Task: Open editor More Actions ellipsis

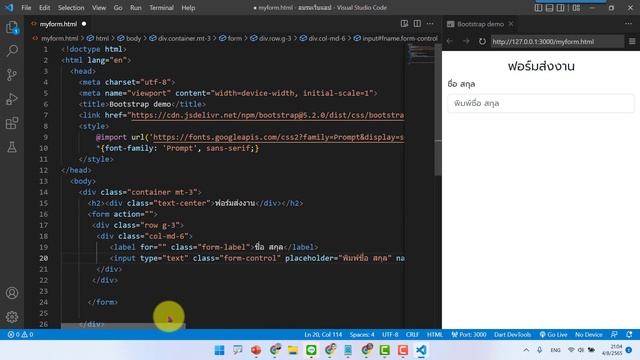Action: pos(430,24)
